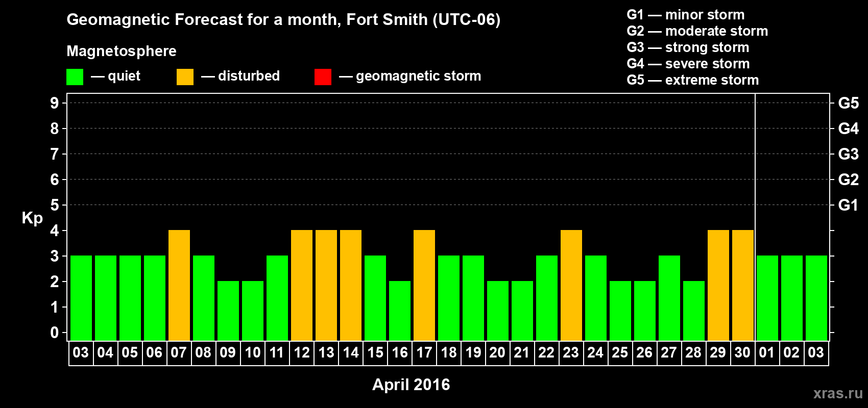868x408 pixels.
Task: Click the 'G5 — extreme storm' legend line
Action: (x=693, y=80)
